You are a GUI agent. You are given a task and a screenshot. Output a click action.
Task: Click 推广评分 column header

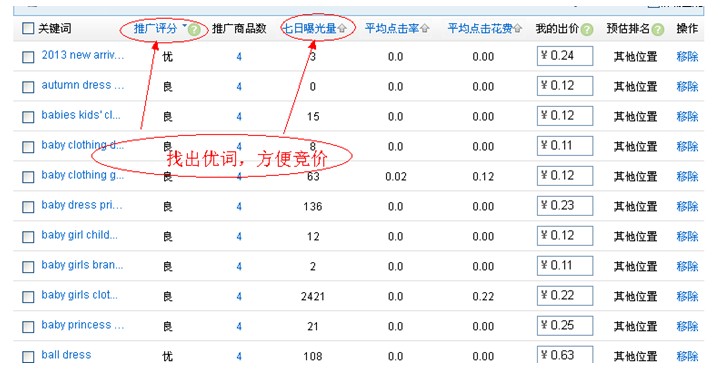point(155,28)
